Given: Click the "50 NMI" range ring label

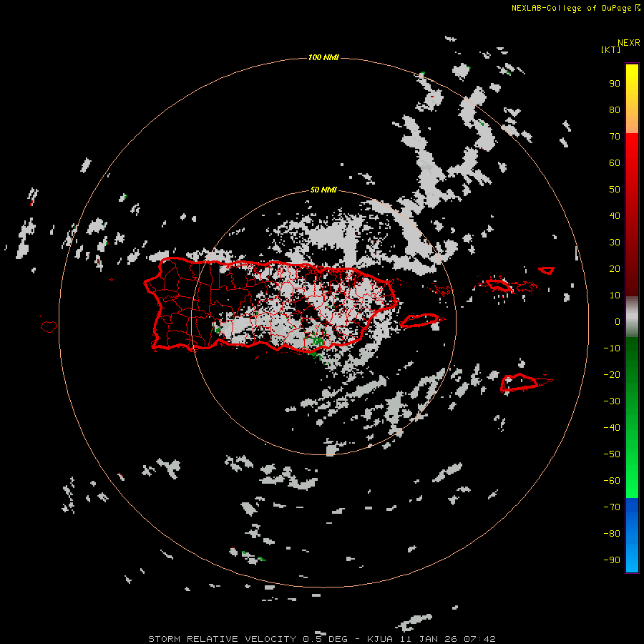Looking at the screenshot, I should 323,190.
